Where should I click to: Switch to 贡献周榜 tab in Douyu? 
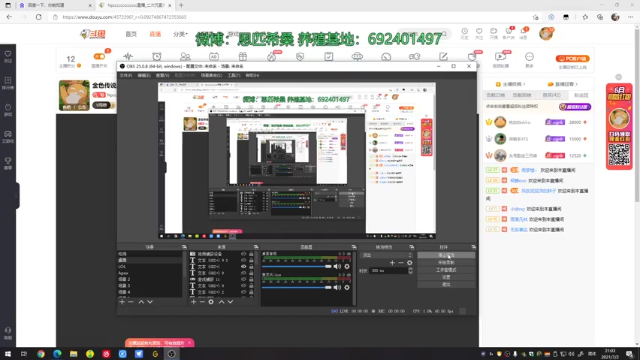click(x=522, y=95)
